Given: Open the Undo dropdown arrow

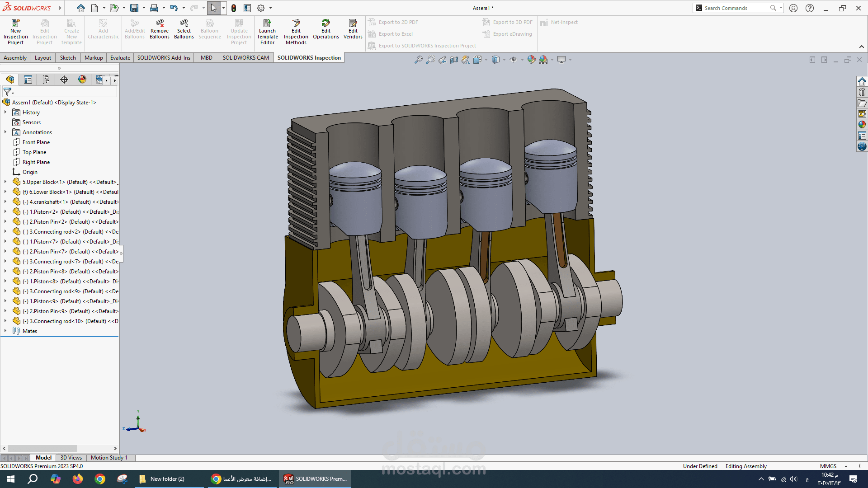Looking at the screenshot, I should (x=184, y=8).
